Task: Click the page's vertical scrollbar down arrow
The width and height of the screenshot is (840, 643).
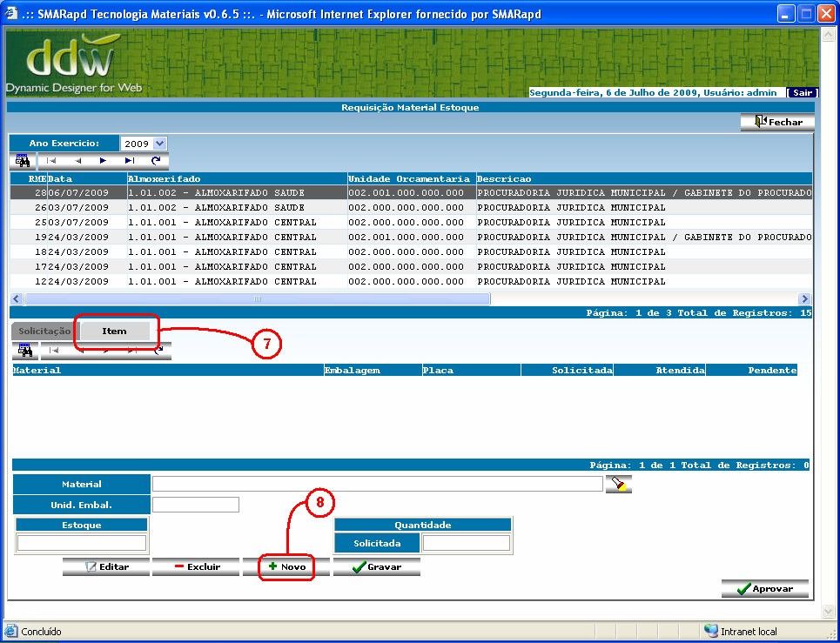Action: click(827, 611)
